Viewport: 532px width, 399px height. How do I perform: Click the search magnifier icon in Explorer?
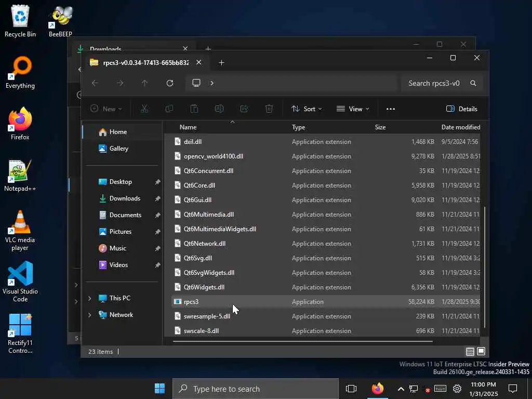click(473, 83)
